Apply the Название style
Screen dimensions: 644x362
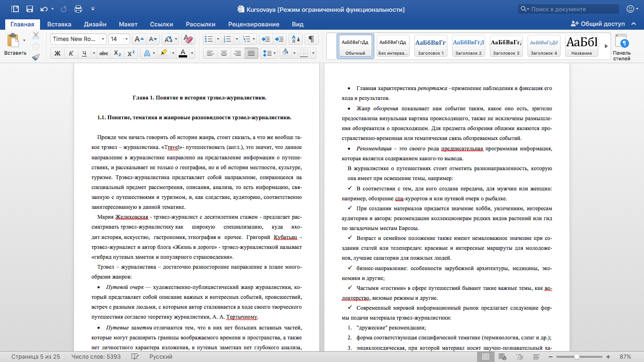tap(582, 46)
